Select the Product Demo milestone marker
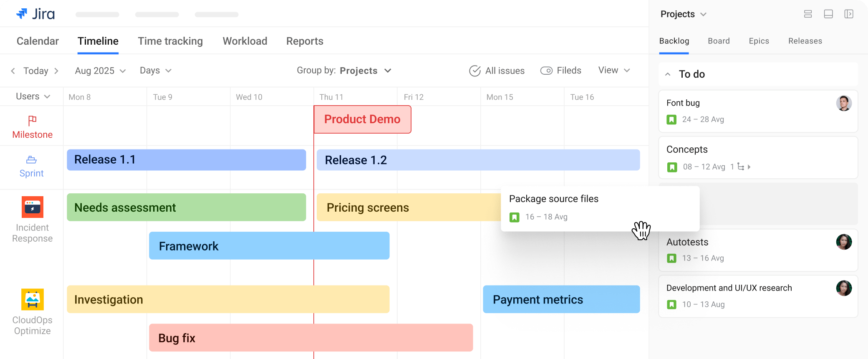The image size is (868, 359). coord(362,119)
